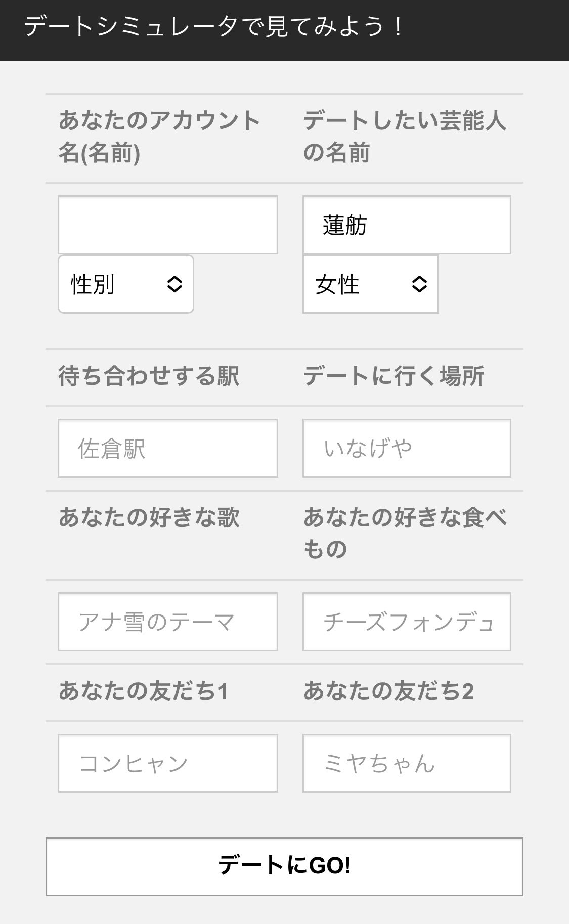Click the empty account name input field

[x=167, y=225]
